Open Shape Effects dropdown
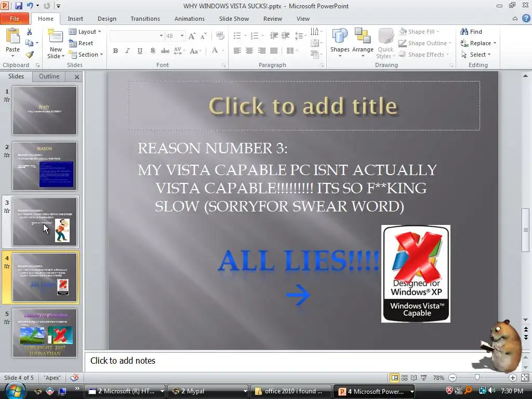532x399 pixels. (x=423, y=54)
